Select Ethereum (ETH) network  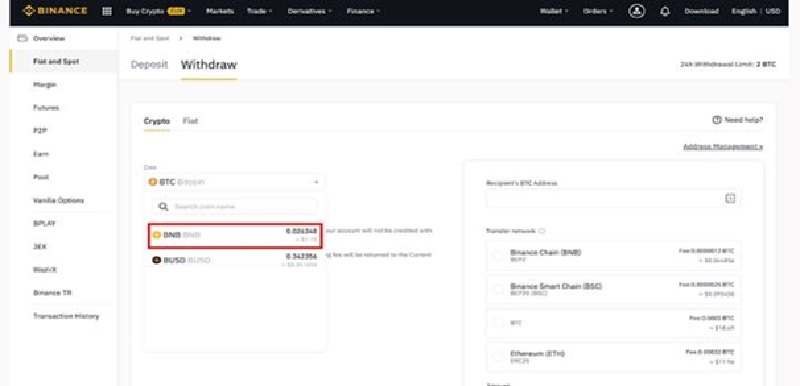(x=614, y=356)
